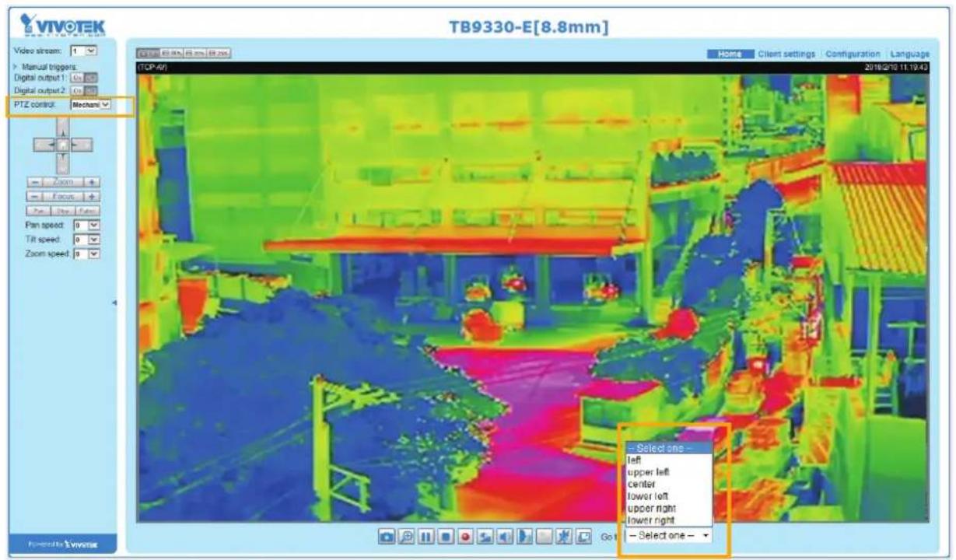Decrease zoom with minus button
Screen dimensions: 956x560
point(35,183)
